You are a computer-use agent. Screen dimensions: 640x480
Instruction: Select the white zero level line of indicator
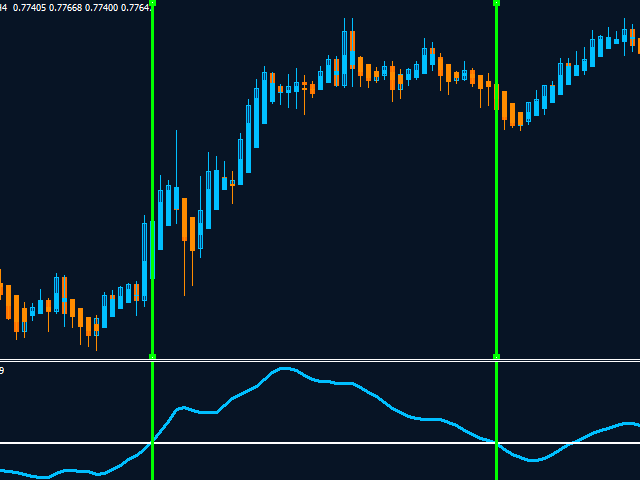320,443
